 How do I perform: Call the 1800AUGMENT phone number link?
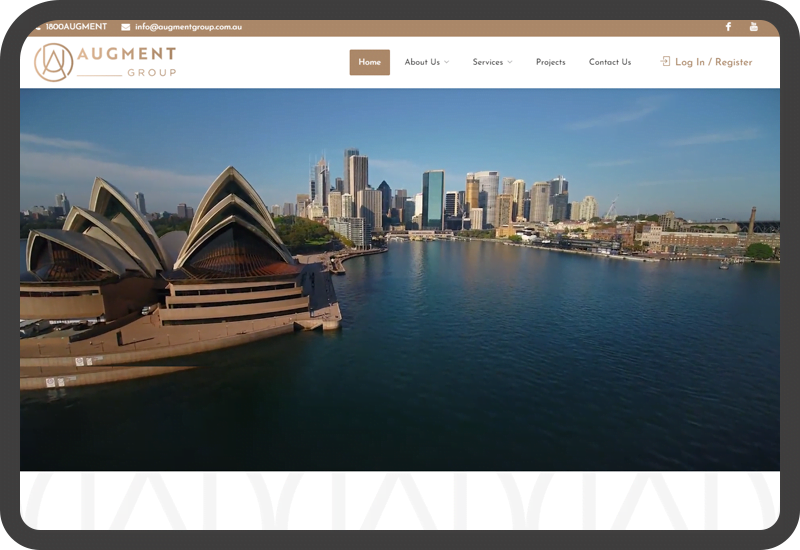(76, 27)
